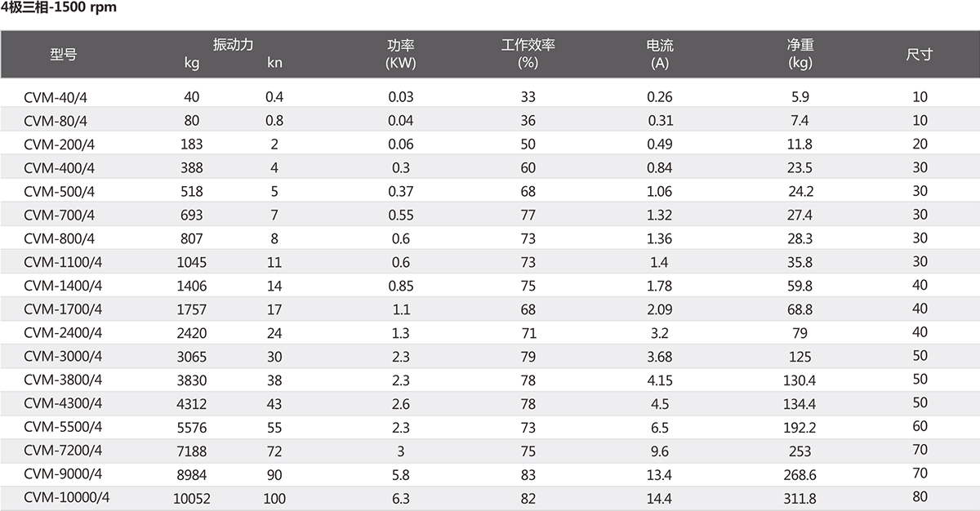
Task: Select the CVM-10000/4 model cell
Action: click(67, 497)
